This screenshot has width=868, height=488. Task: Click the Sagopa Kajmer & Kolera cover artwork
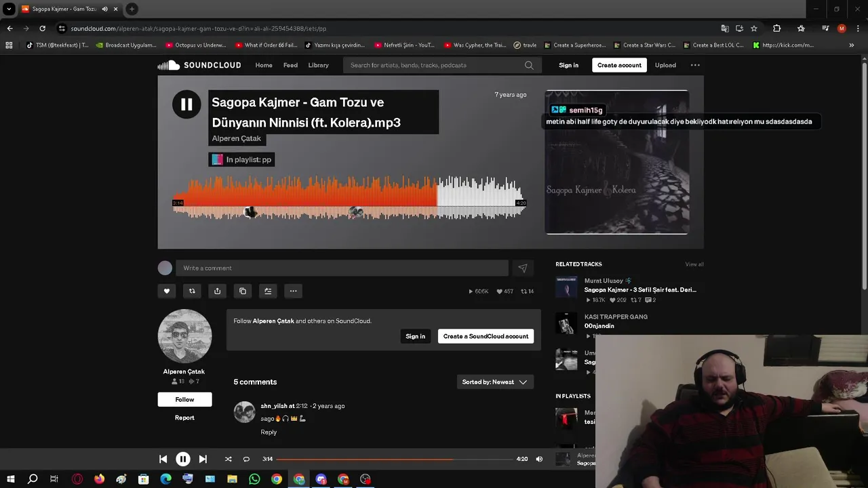(617, 162)
